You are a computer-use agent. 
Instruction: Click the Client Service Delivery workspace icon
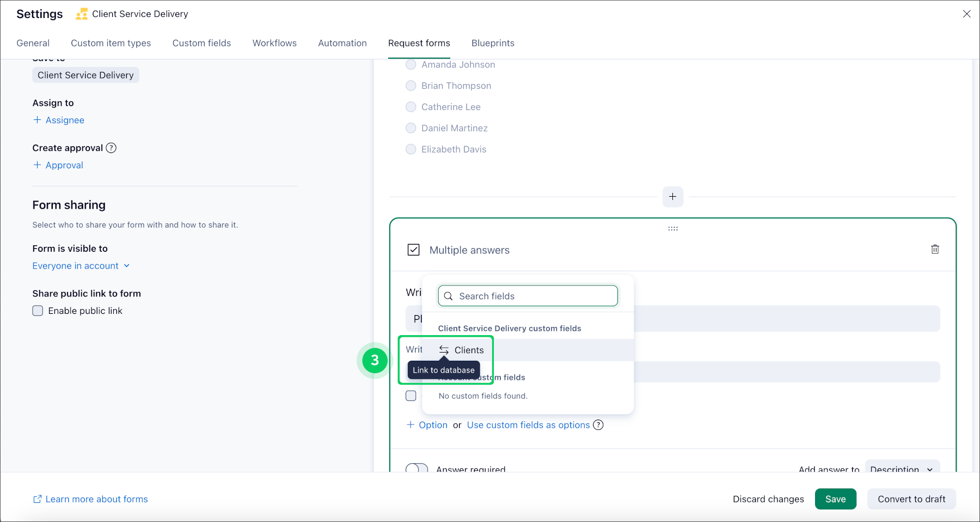point(82,14)
